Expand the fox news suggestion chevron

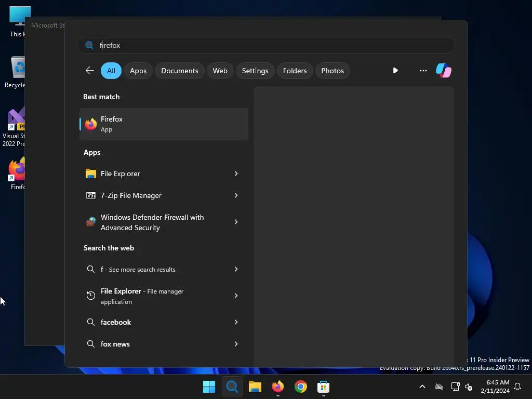pos(236,344)
